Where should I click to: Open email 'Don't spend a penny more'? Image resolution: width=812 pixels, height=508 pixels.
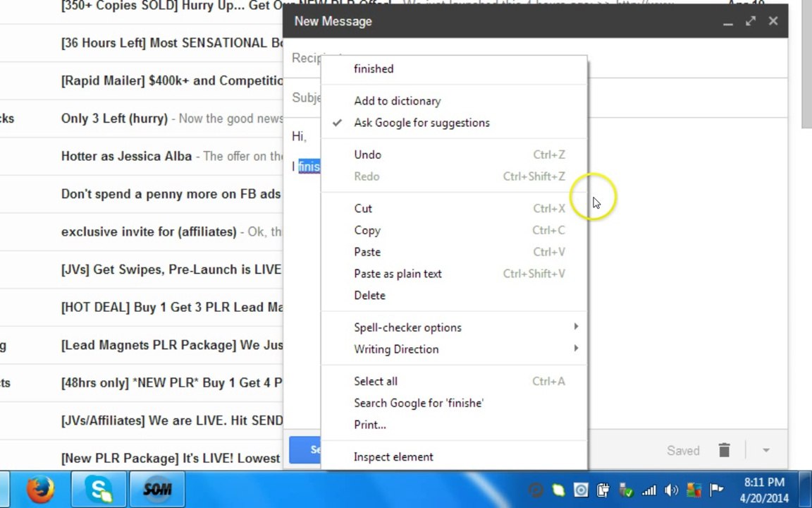(x=141, y=194)
